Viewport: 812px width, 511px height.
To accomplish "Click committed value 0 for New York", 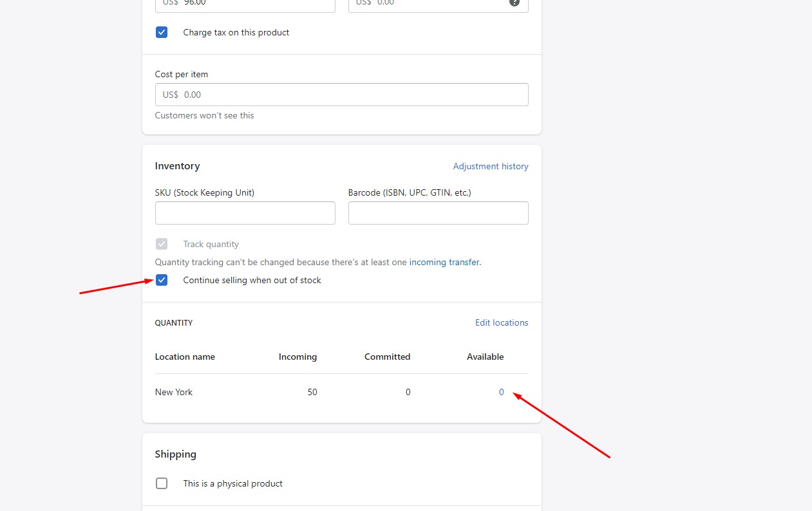I will coord(408,392).
